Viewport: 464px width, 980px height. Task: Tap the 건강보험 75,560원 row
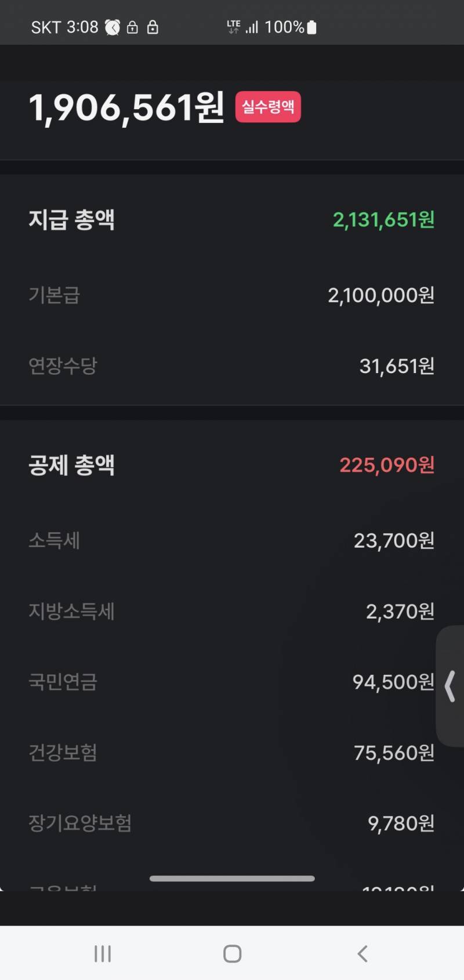pyautogui.click(x=232, y=753)
